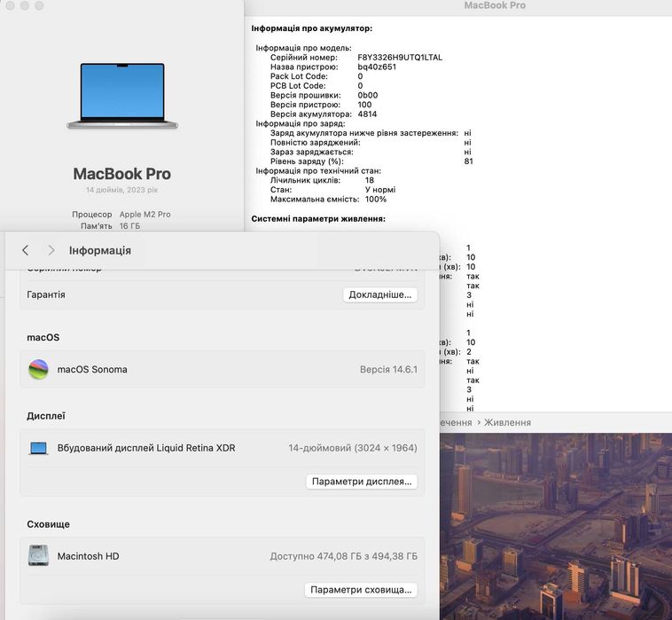
Task: Open warranty details with Докладніше button
Action: [x=380, y=294]
